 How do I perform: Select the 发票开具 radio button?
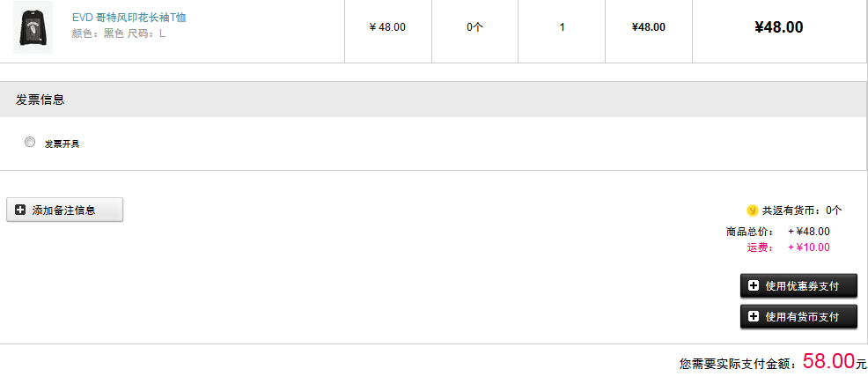(30, 143)
